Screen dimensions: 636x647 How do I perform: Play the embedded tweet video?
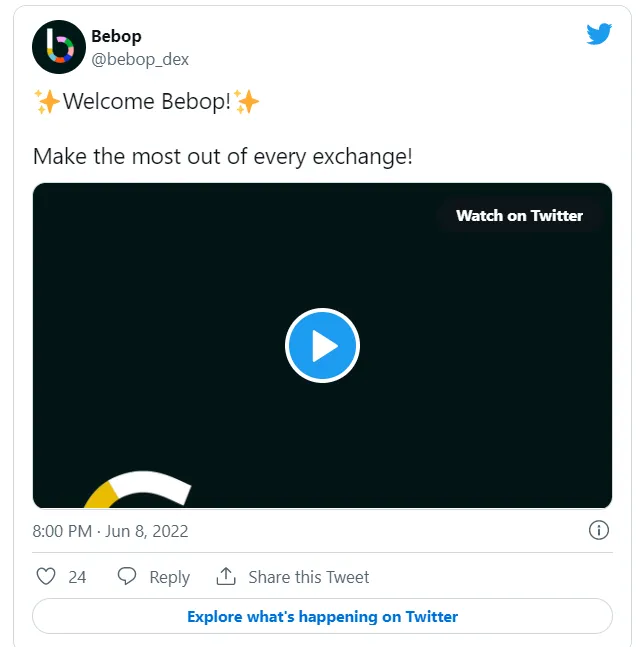[x=322, y=345]
